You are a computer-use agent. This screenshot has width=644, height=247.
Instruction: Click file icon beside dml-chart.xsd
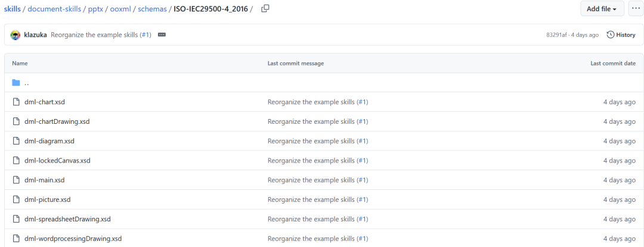[16, 102]
